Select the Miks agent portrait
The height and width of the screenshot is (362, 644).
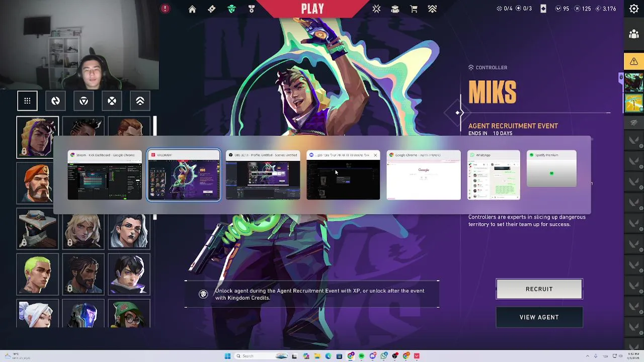click(37, 137)
